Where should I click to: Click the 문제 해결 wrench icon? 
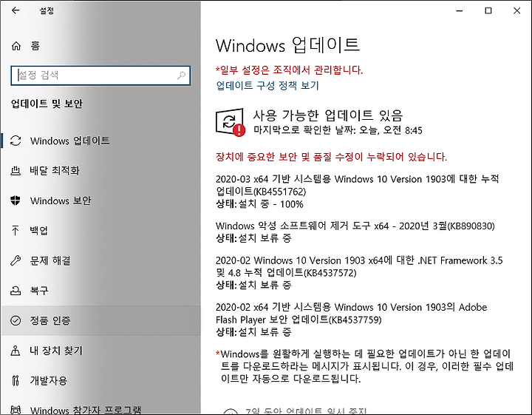(16, 260)
